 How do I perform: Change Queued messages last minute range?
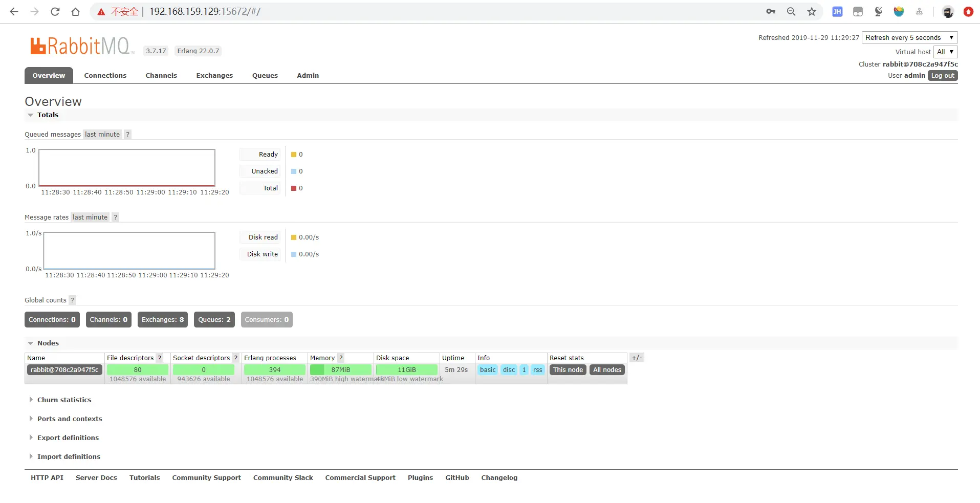[x=102, y=135]
